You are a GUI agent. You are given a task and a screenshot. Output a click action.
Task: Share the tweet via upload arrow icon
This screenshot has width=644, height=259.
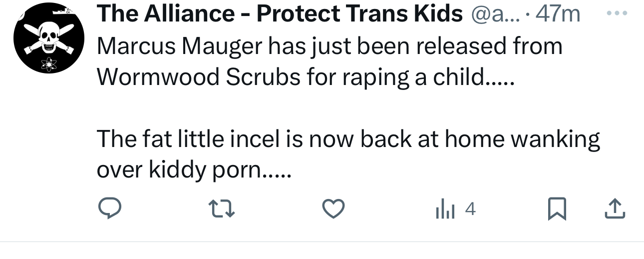pyautogui.click(x=615, y=209)
